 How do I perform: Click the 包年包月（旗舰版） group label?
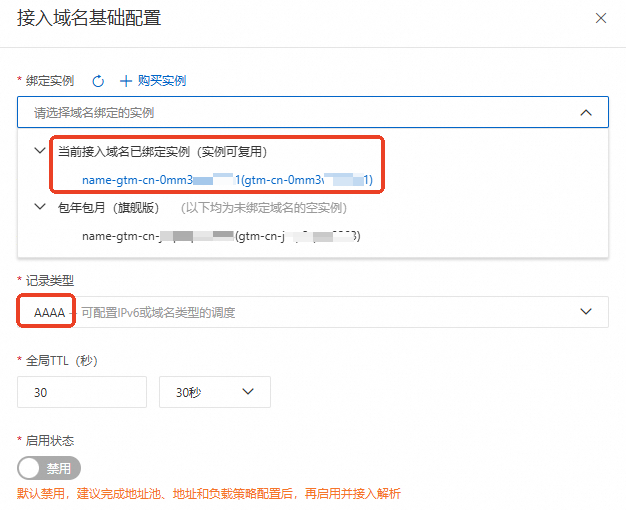[x=109, y=208]
